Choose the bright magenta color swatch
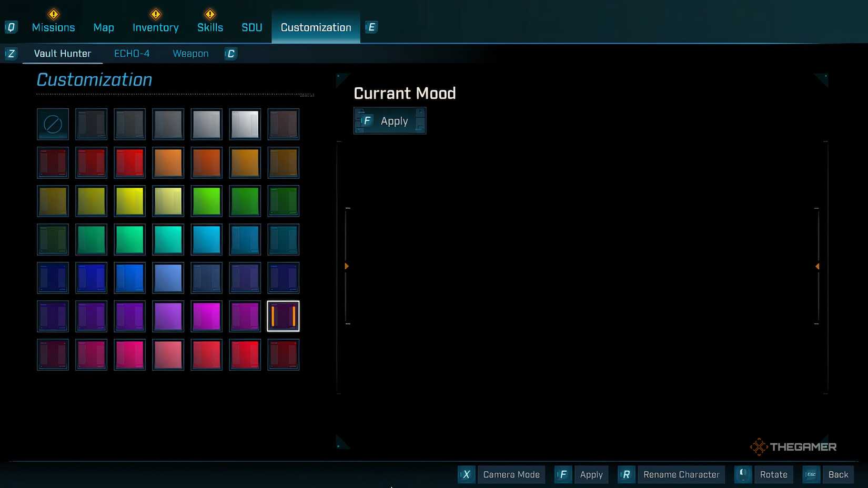 206,317
